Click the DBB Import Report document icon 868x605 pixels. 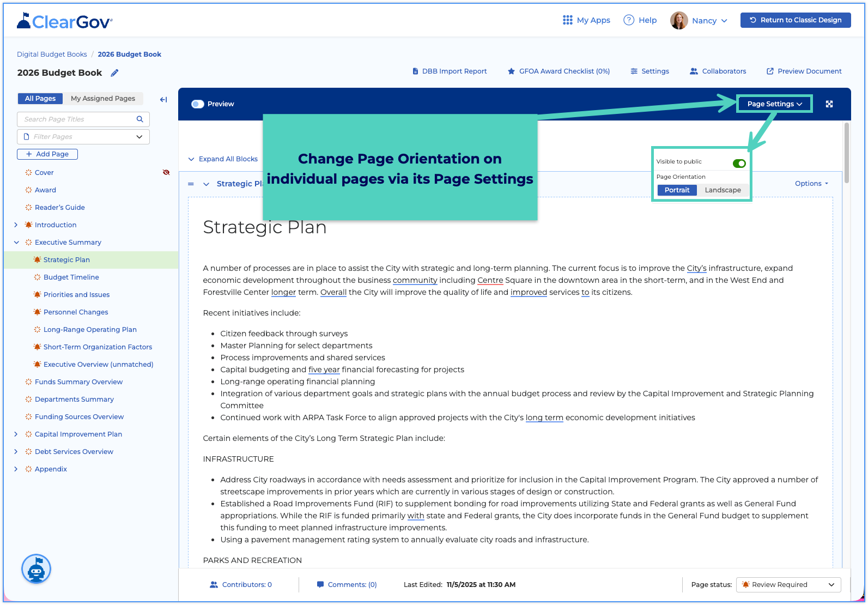pos(416,71)
